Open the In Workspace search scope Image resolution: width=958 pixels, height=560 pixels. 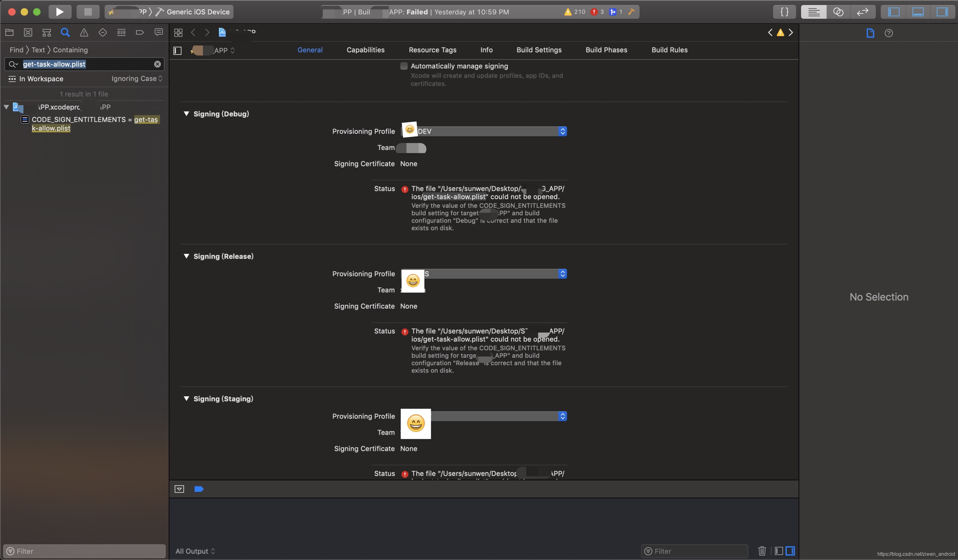36,79
